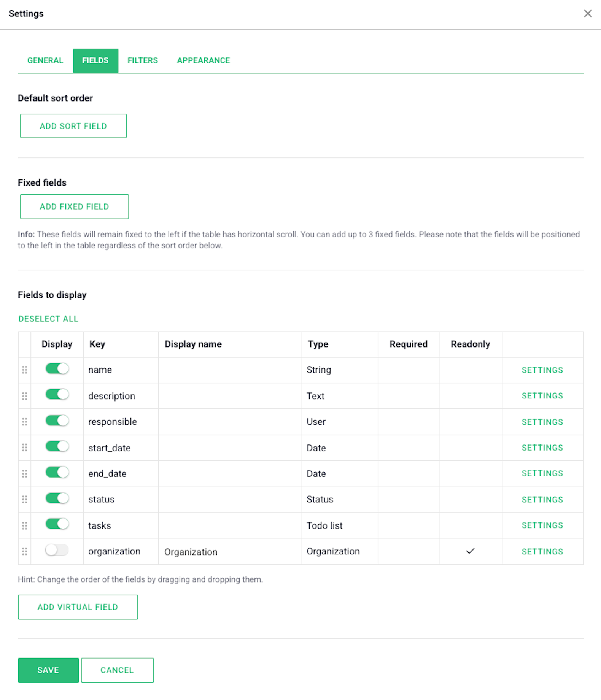Viewport: 601px width, 700px height.
Task: Toggle display off for description field
Action: [x=57, y=394]
